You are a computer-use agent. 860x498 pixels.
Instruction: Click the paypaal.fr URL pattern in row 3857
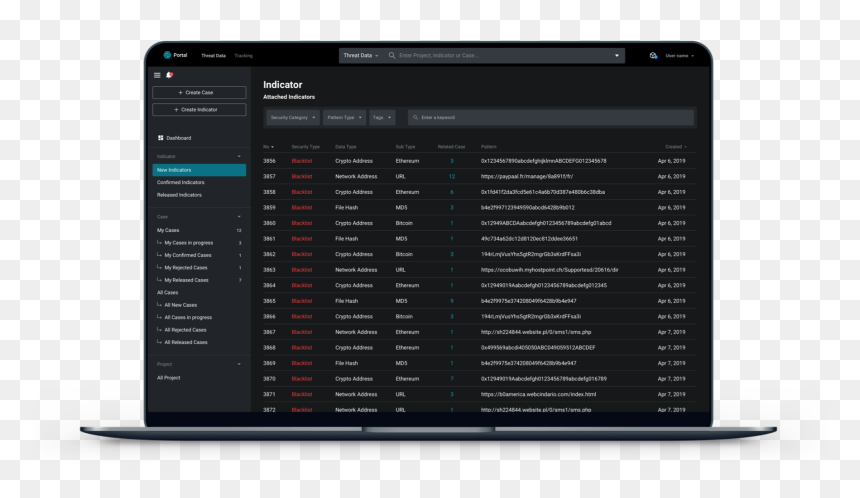coord(527,177)
